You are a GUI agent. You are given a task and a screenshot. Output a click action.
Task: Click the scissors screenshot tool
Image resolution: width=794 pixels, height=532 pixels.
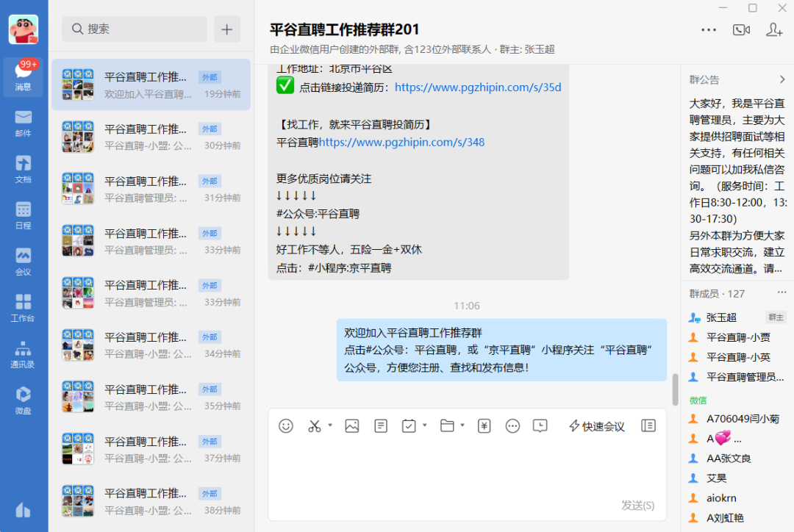315,426
